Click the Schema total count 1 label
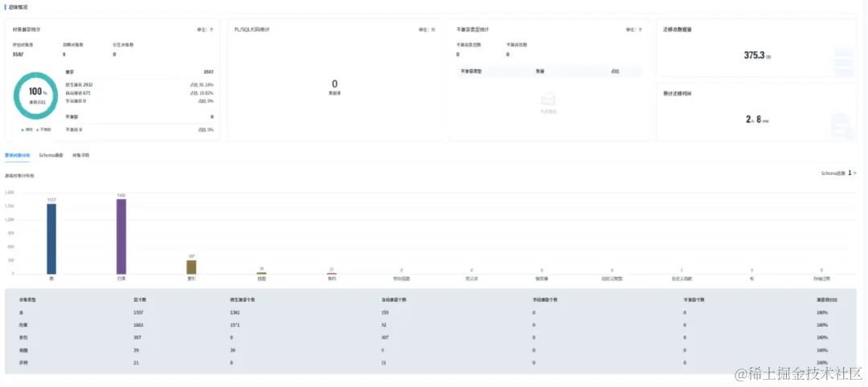 (x=838, y=173)
